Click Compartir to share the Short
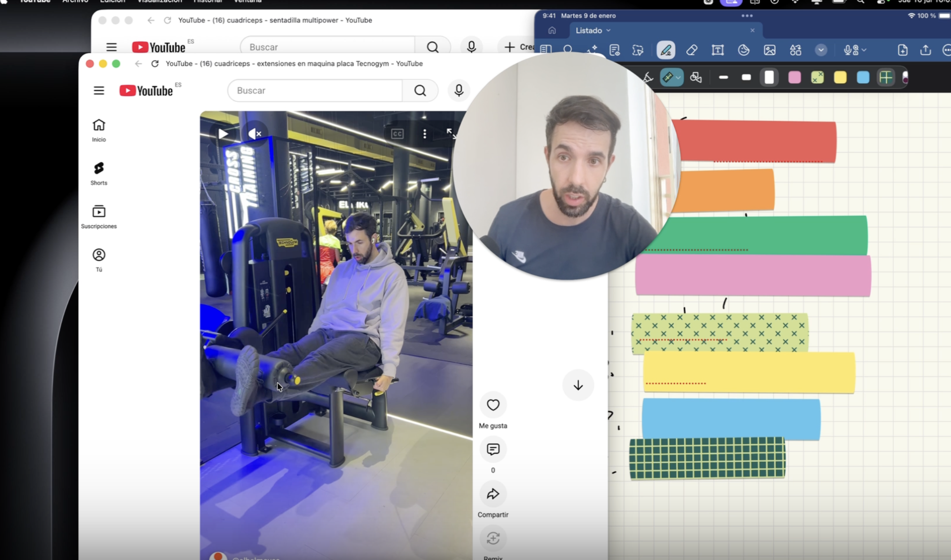The width and height of the screenshot is (951, 560). (493, 494)
